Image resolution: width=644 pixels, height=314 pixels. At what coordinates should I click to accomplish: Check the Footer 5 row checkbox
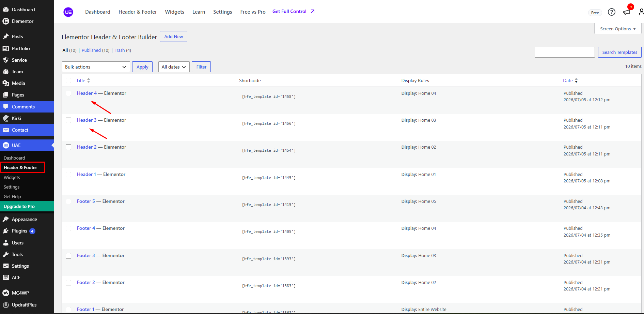click(68, 201)
